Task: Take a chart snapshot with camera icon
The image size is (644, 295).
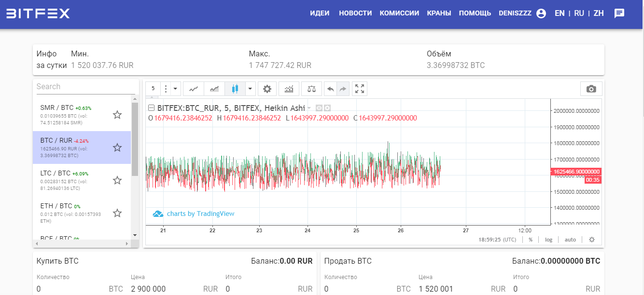Action: pyautogui.click(x=591, y=89)
